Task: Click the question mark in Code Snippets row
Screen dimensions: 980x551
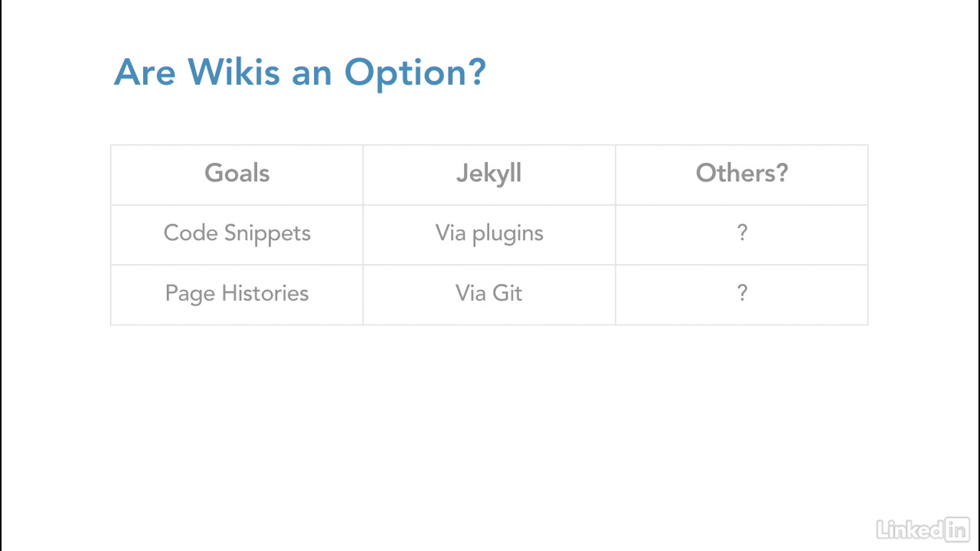Action: (x=741, y=233)
